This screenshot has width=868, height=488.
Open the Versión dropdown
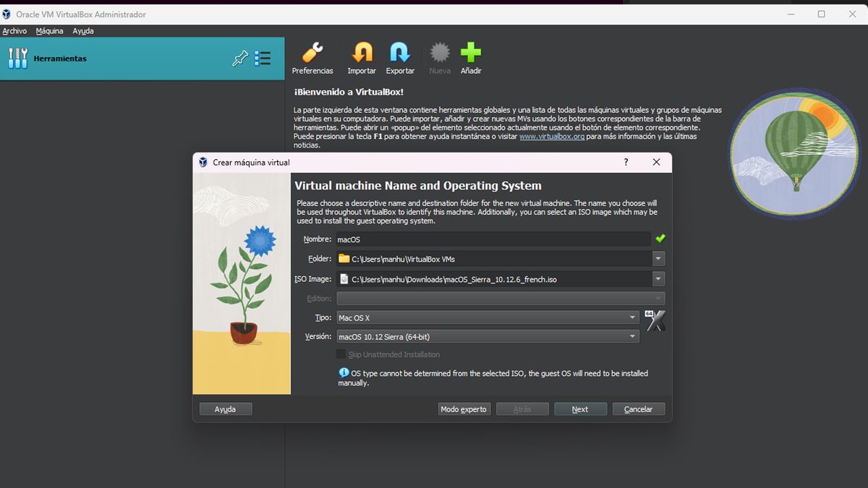click(x=488, y=336)
